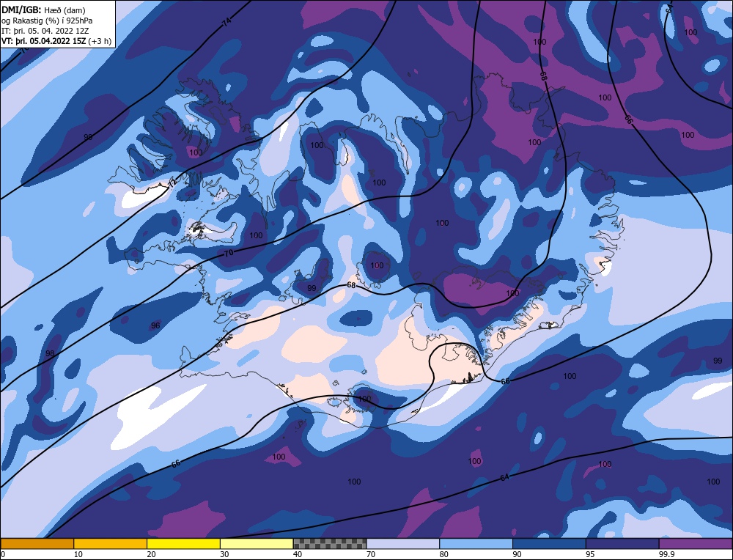Click the dark orange 0–10 legend swatch

click(37, 543)
